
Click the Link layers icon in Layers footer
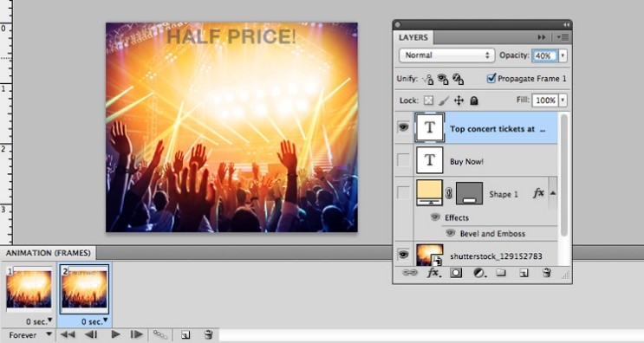(x=409, y=273)
